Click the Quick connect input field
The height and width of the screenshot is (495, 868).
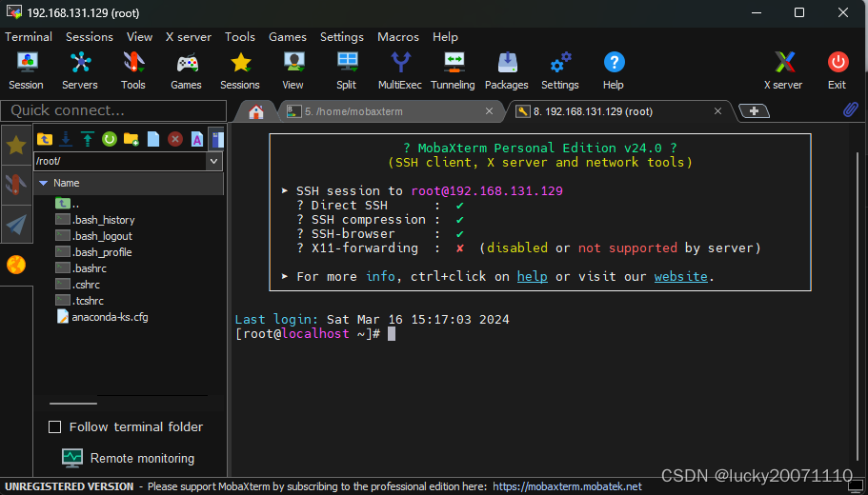point(113,110)
